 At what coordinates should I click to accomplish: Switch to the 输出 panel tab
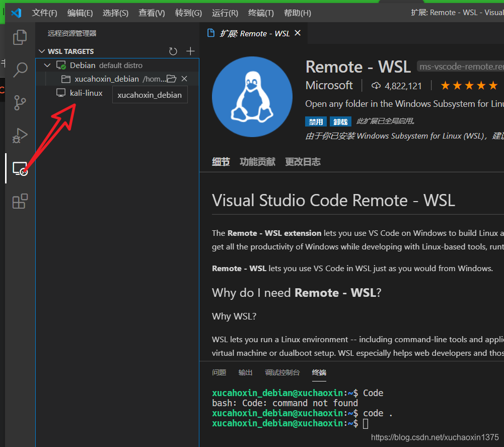(x=245, y=372)
